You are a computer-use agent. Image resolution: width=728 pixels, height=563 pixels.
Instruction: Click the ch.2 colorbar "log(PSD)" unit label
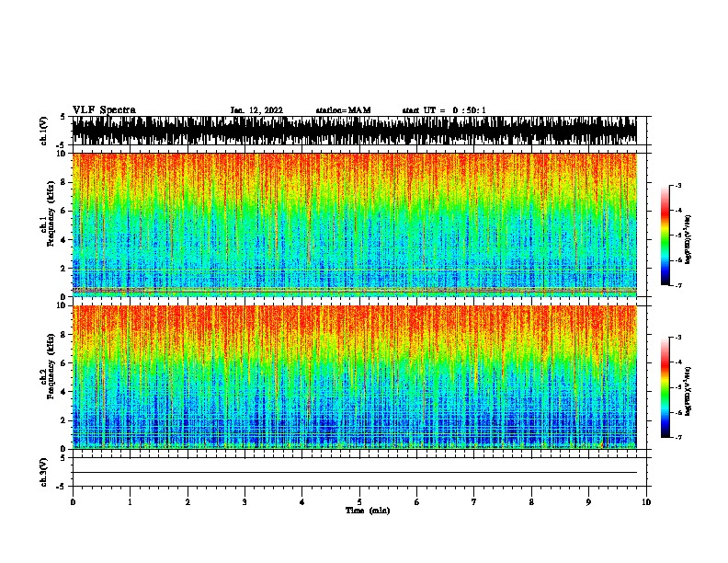688,391
